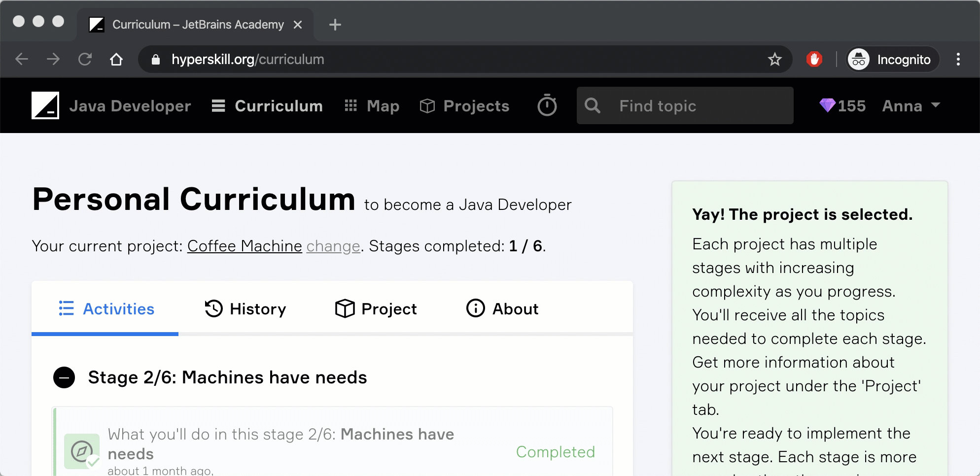Close the Curriculum – JetBrains Academy tab
Viewport: 980px width, 476px height.
(298, 25)
